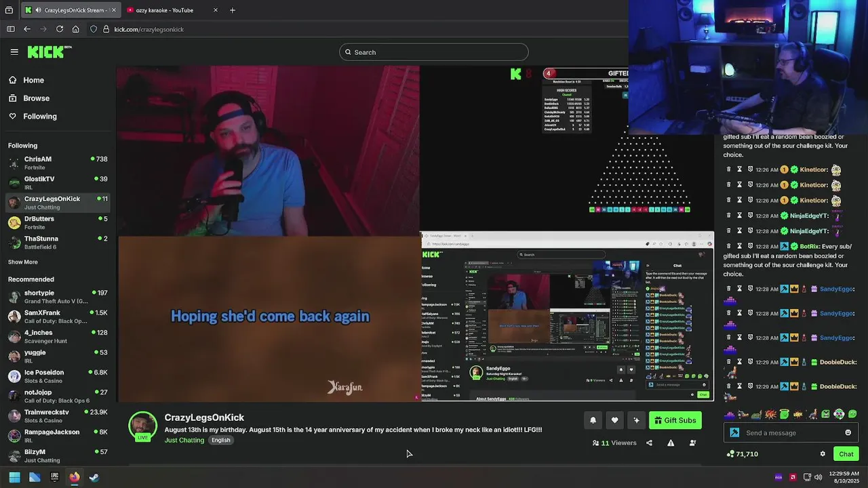Click the streamer avatar with LIVE badge
Image resolution: width=868 pixels, height=488 pixels.
point(142,426)
